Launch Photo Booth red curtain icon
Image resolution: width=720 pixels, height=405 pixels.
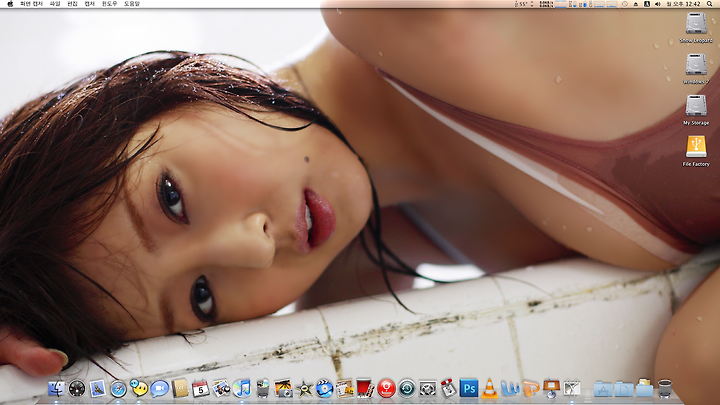pyautogui.click(x=366, y=389)
